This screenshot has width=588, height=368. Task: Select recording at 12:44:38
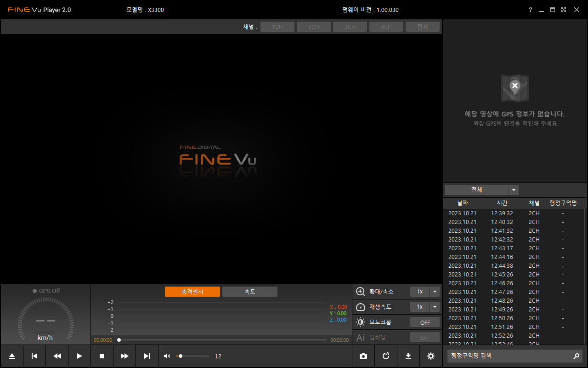tap(514, 266)
